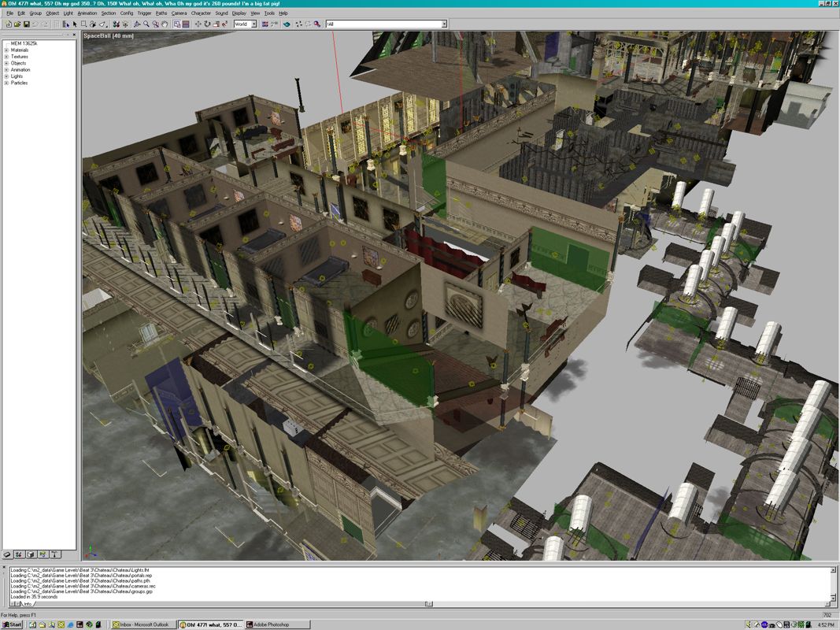Close the left tree panel

[75, 35]
